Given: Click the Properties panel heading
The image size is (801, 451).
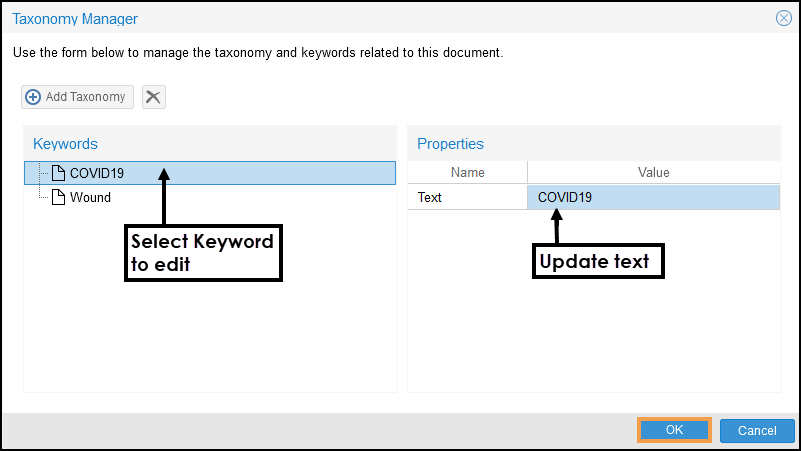Looking at the screenshot, I should pyautogui.click(x=450, y=144).
